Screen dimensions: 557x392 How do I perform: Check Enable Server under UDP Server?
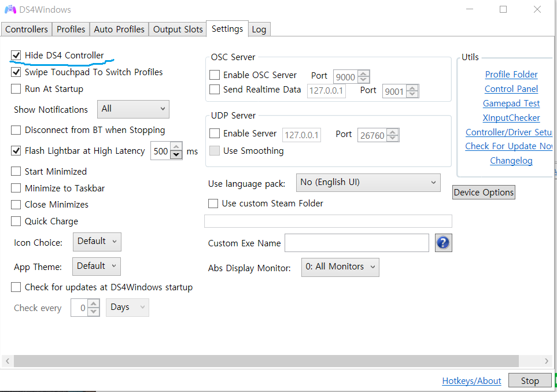point(215,134)
